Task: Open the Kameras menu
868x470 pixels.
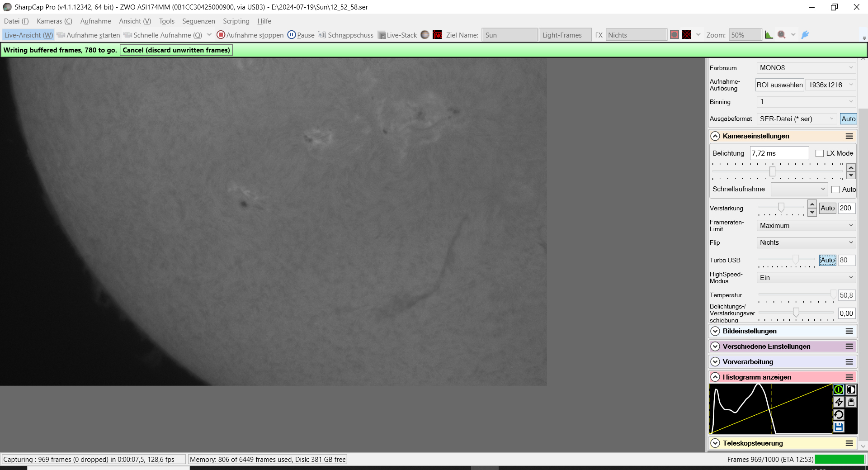Action: click(x=54, y=21)
